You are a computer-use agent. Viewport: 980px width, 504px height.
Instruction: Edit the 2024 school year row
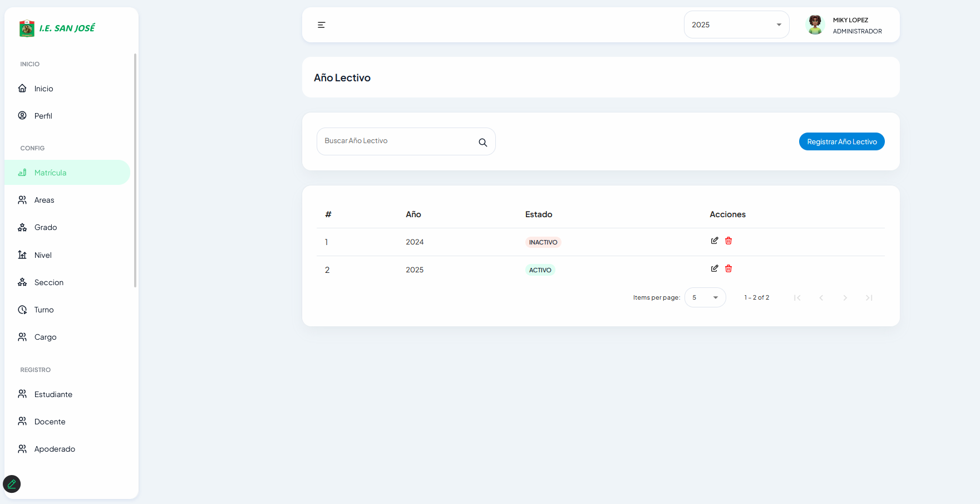715,241
